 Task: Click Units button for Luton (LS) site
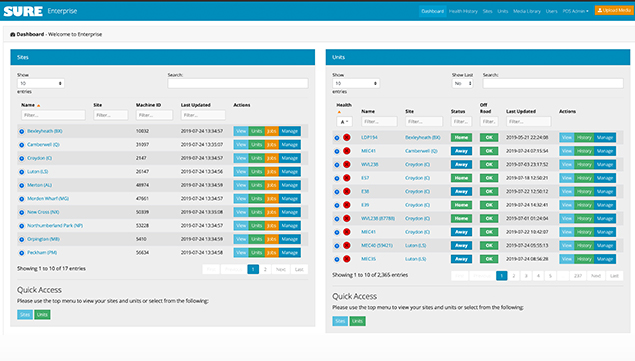tap(256, 172)
